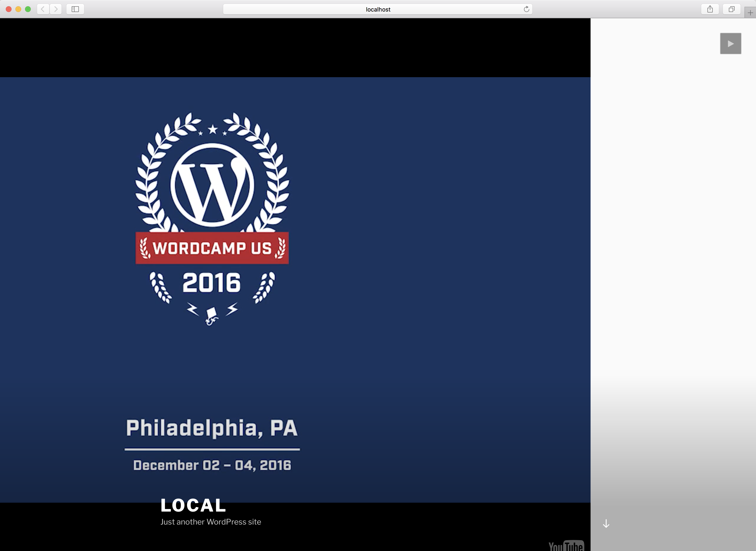This screenshot has height=551, width=756.
Task: Click the YouTube logo on video
Action: [x=566, y=546]
